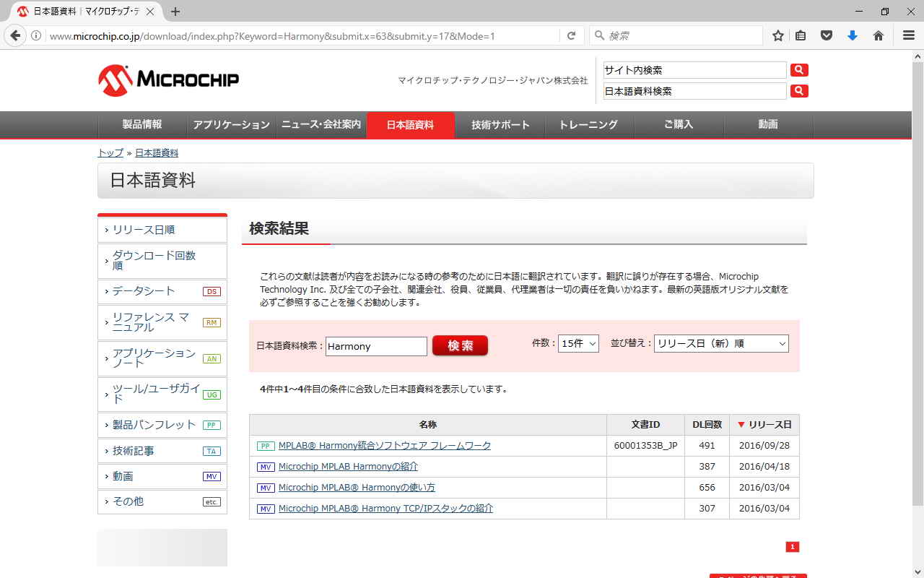
Task: Click the red 検索 button
Action: pyautogui.click(x=460, y=346)
